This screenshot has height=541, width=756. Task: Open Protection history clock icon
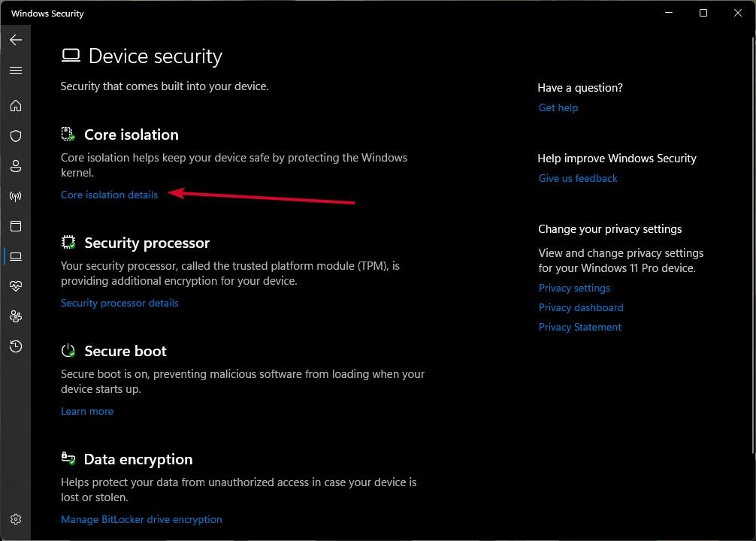coord(16,346)
